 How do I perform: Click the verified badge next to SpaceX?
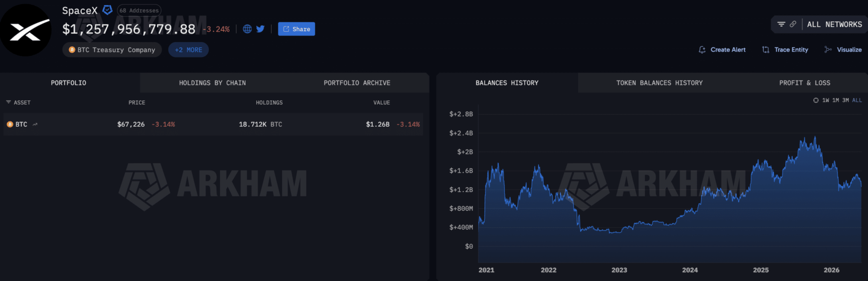click(108, 10)
